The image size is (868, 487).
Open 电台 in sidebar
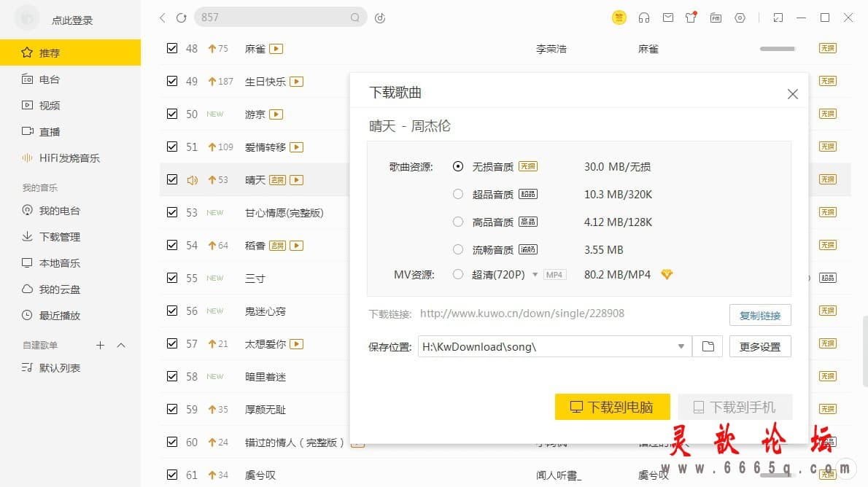[x=70, y=79]
